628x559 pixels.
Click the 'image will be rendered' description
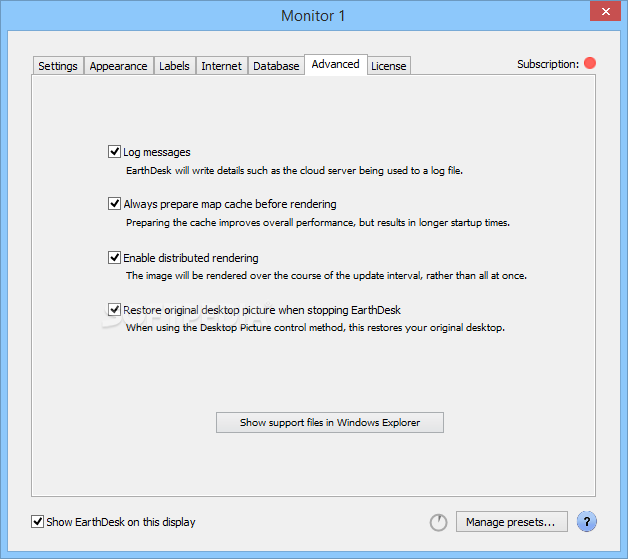click(326, 275)
